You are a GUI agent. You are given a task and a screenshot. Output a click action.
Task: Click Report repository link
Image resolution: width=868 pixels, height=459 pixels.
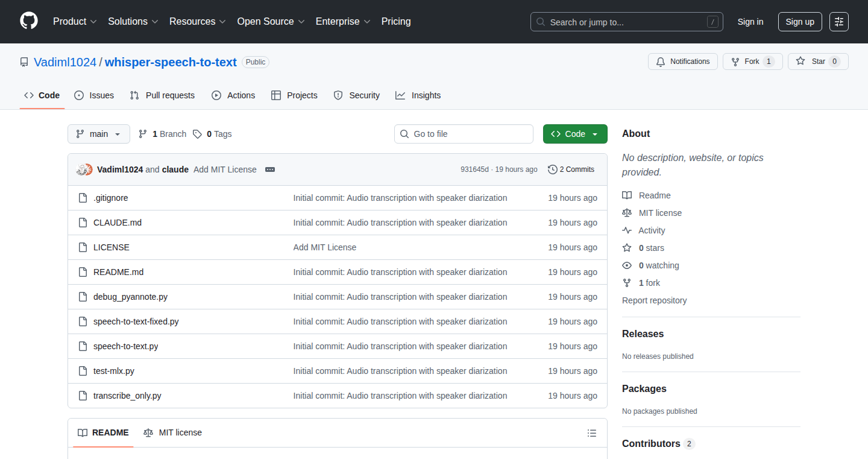(655, 300)
